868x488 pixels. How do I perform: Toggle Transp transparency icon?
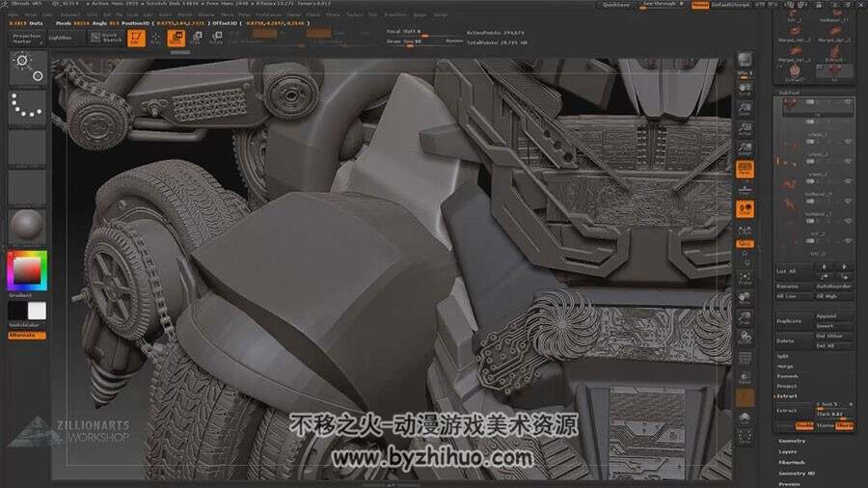pyautogui.click(x=745, y=379)
